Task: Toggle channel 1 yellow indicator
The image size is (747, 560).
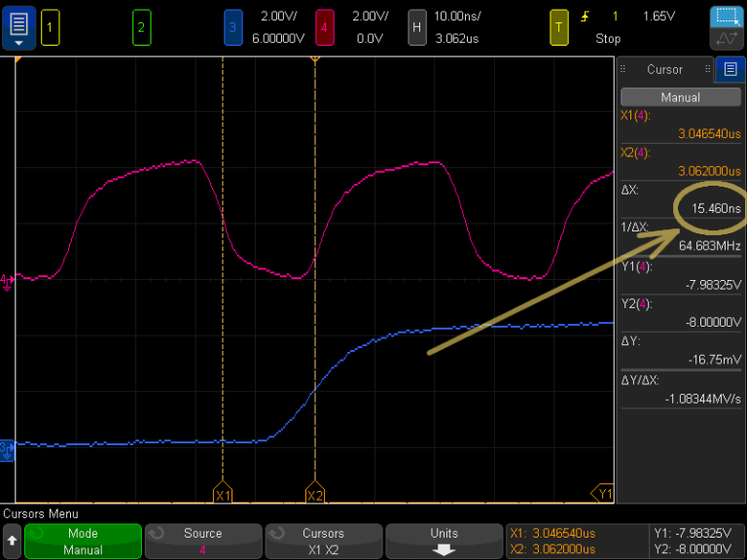Action: (50, 28)
